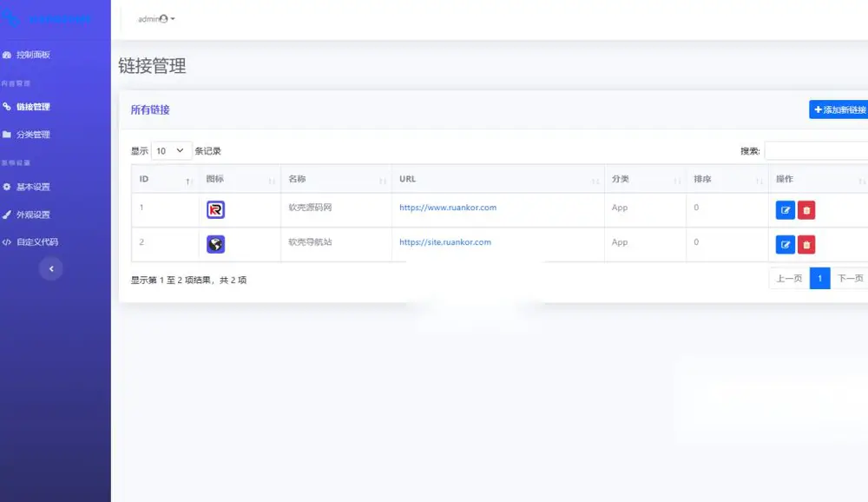Image resolution: width=868 pixels, height=502 pixels.
Task: Delete the 软壳源码网 link row
Action: [806, 210]
